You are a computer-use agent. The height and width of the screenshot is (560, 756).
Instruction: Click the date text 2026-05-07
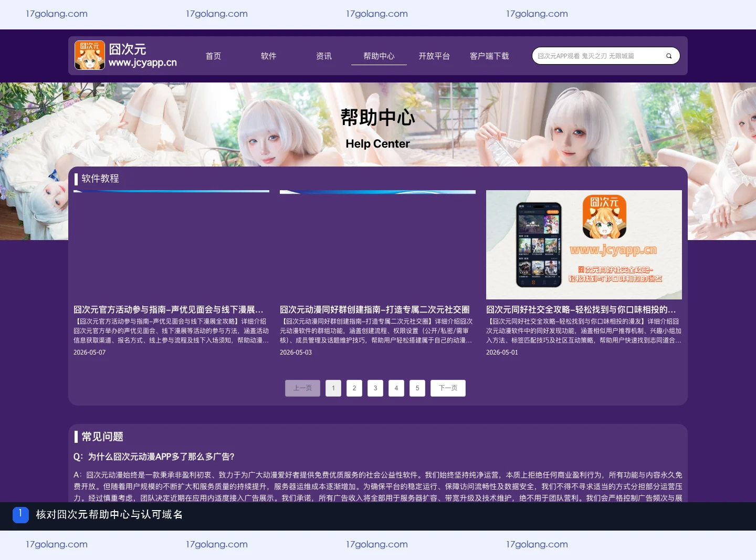[90, 352]
